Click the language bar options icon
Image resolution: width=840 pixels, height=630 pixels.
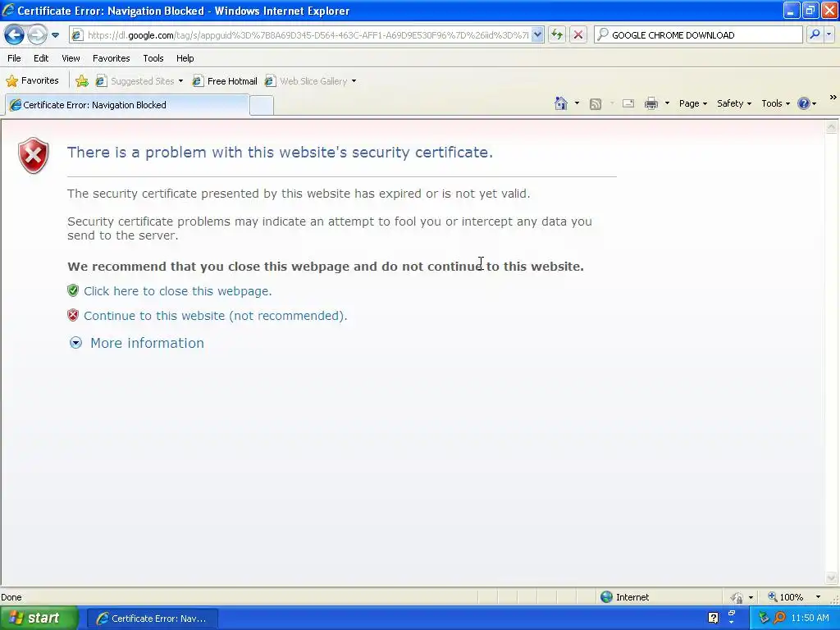[732, 615]
